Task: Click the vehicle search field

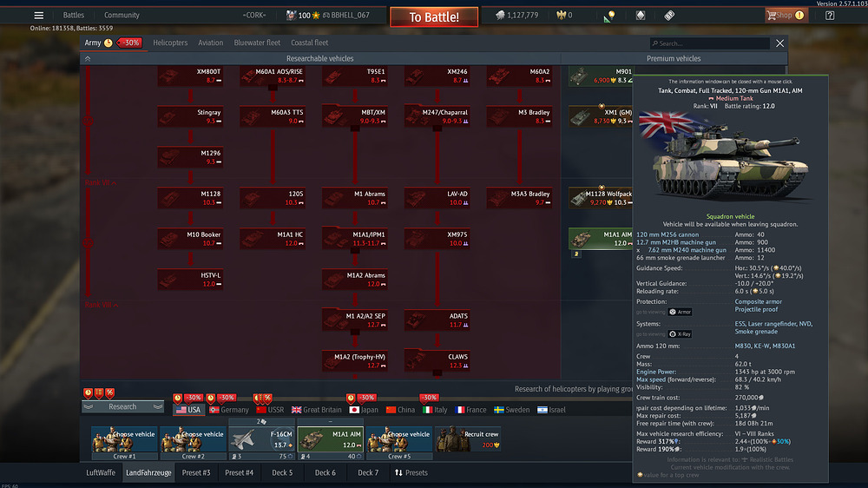Action: click(710, 43)
